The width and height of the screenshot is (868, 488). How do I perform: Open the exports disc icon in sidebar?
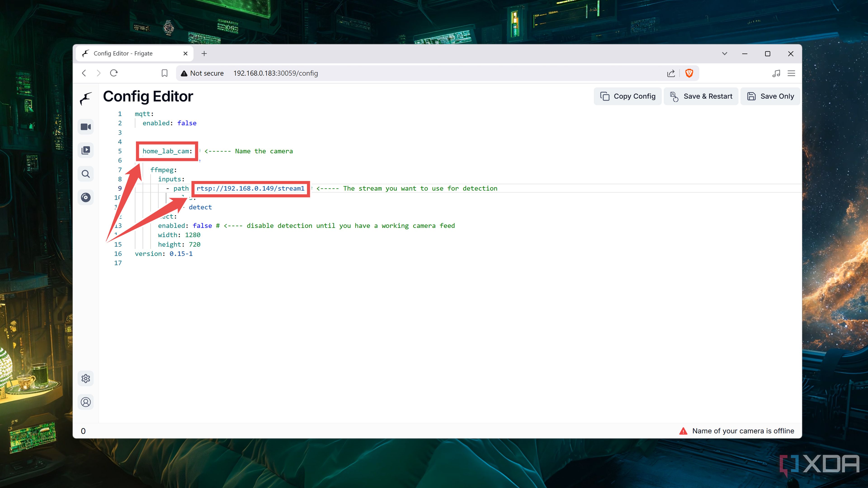[86, 197]
